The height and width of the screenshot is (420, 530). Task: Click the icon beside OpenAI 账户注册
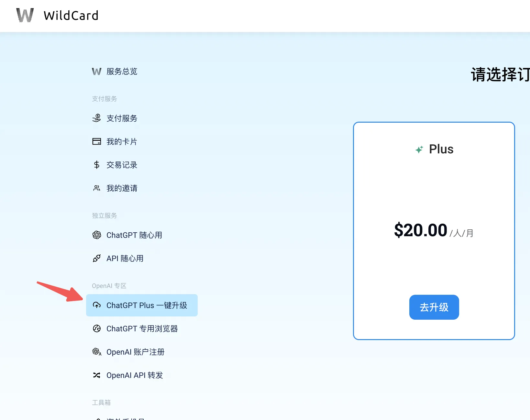pos(96,352)
